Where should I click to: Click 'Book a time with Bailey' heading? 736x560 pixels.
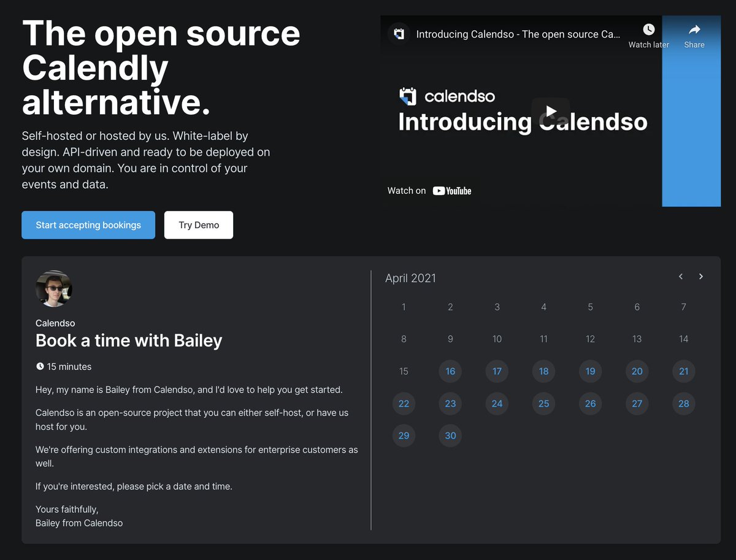point(129,340)
